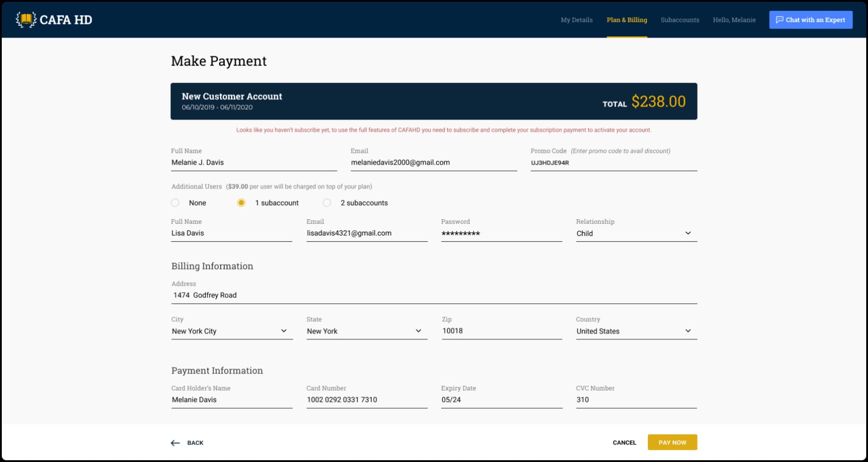Screen dimensions: 868x462
Task: Select the Card Number field
Action: click(367, 400)
